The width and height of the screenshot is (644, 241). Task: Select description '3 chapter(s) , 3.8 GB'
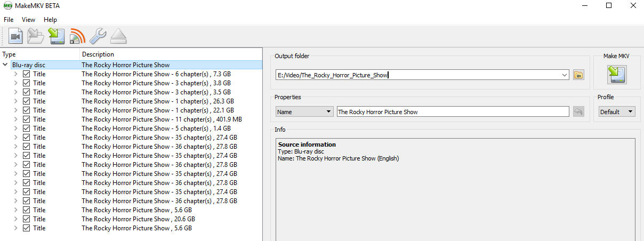click(156, 83)
